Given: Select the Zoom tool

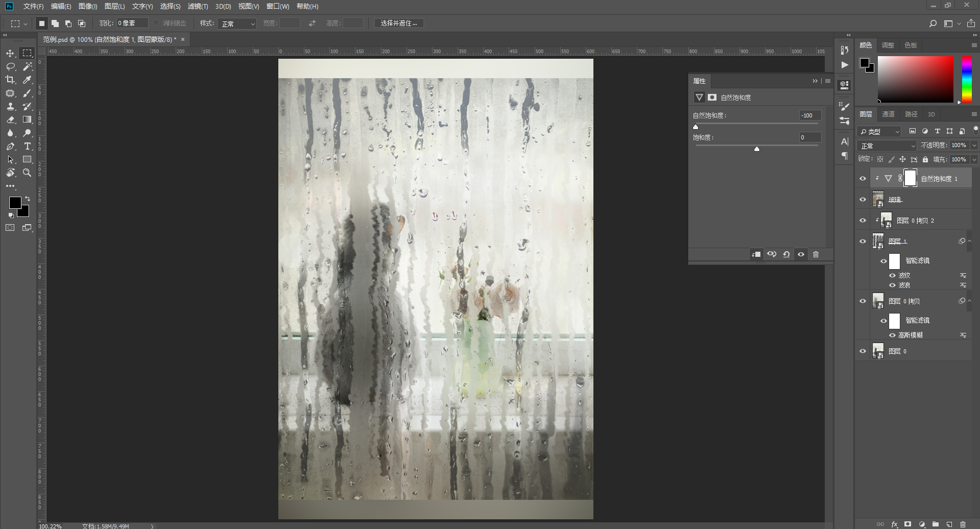Looking at the screenshot, I should tap(28, 173).
